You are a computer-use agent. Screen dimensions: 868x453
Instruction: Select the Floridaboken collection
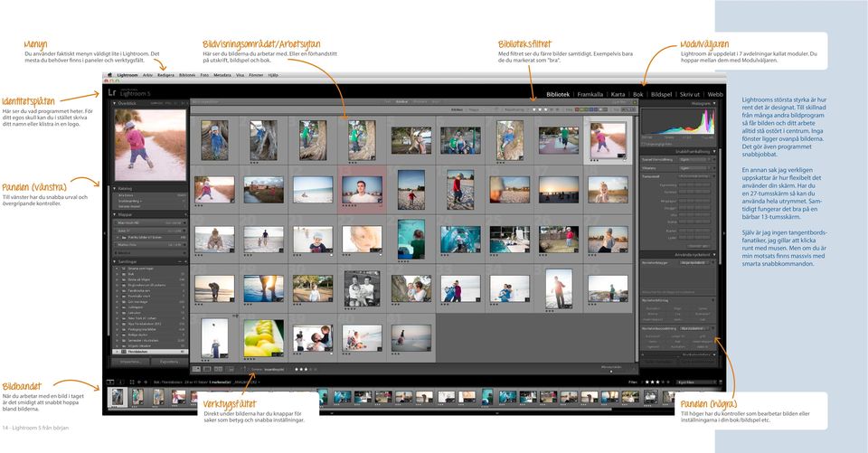click(x=151, y=352)
